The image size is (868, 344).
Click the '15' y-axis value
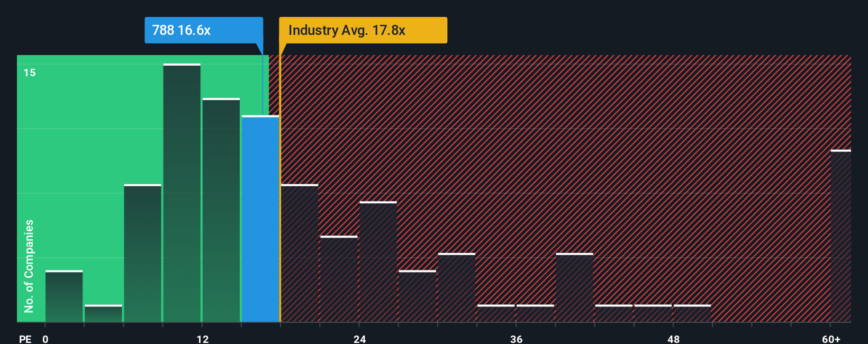tap(30, 73)
